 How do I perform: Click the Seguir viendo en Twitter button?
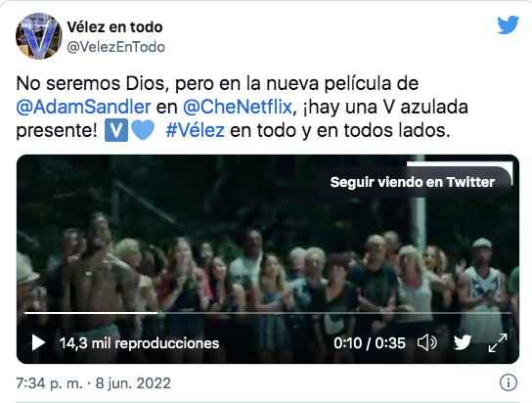[413, 182]
